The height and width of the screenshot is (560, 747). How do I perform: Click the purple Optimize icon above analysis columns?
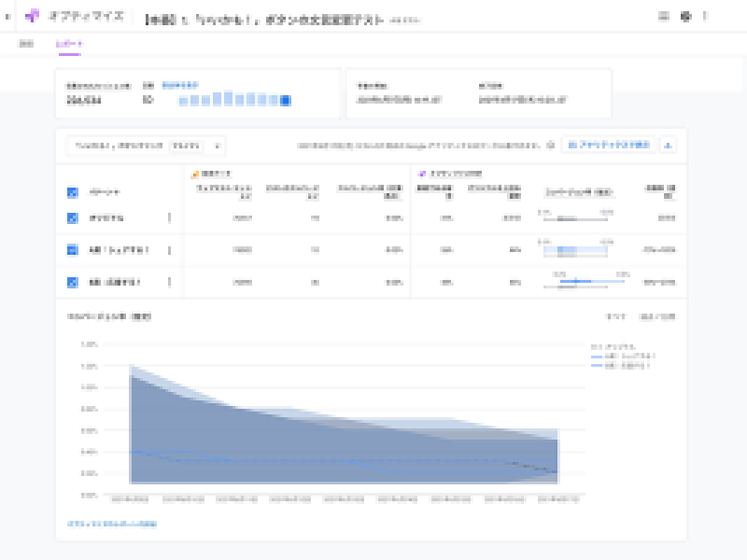point(422,174)
